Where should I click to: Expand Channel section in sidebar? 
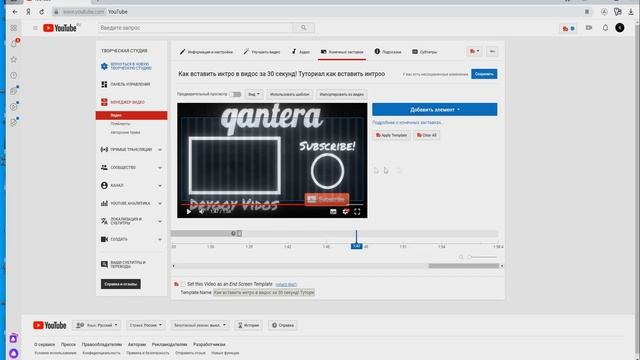(x=160, y=186)
